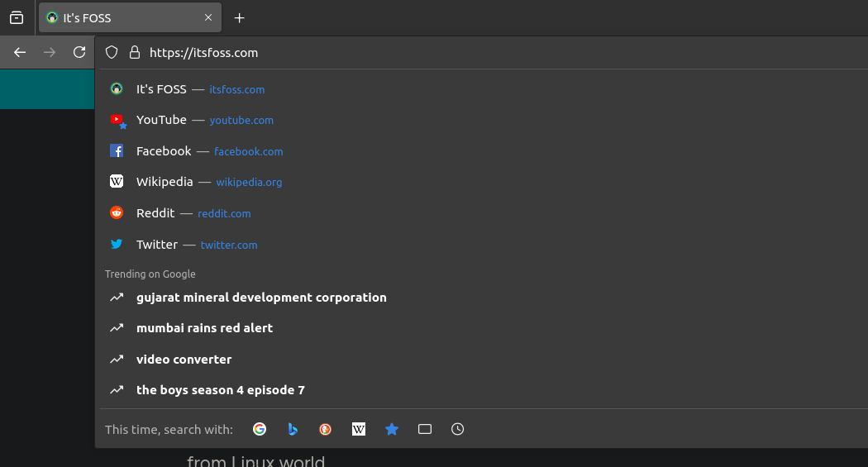Select the It's FOSS tab
The width and height of the screenshot is (868, 467).
[130, 17]
